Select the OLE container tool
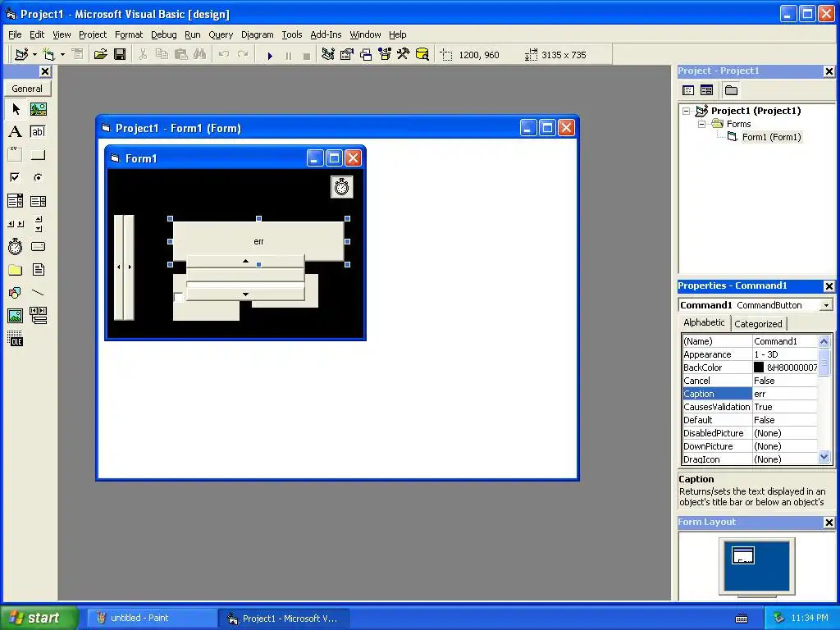 [16, 339]
